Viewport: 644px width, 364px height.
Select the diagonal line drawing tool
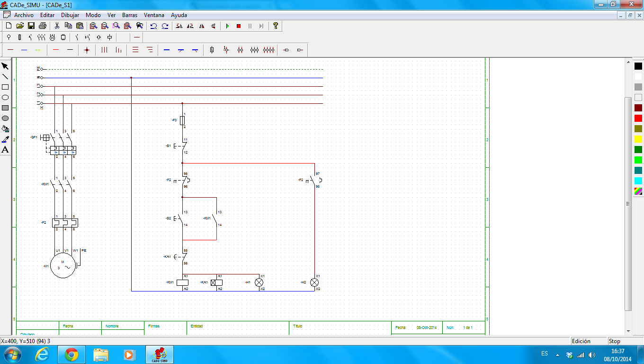point(5,77)
